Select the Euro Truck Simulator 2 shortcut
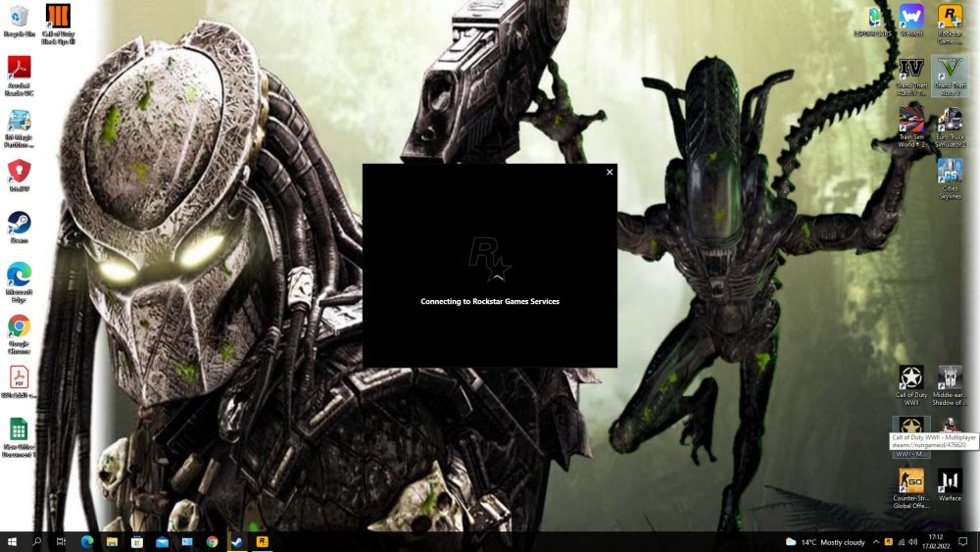 click(x=950, y=127)
